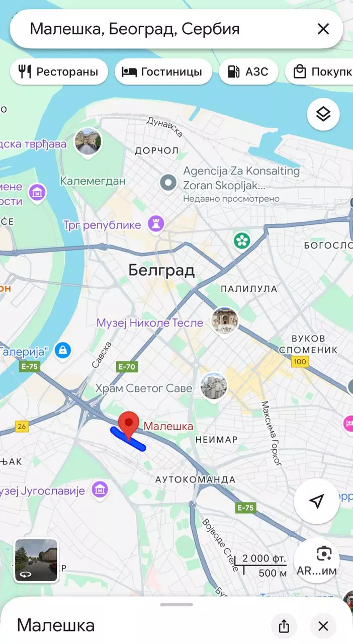The image size is (353, 644).
Task: Filter by Гостиницы chip
Action: coord(163,72)
